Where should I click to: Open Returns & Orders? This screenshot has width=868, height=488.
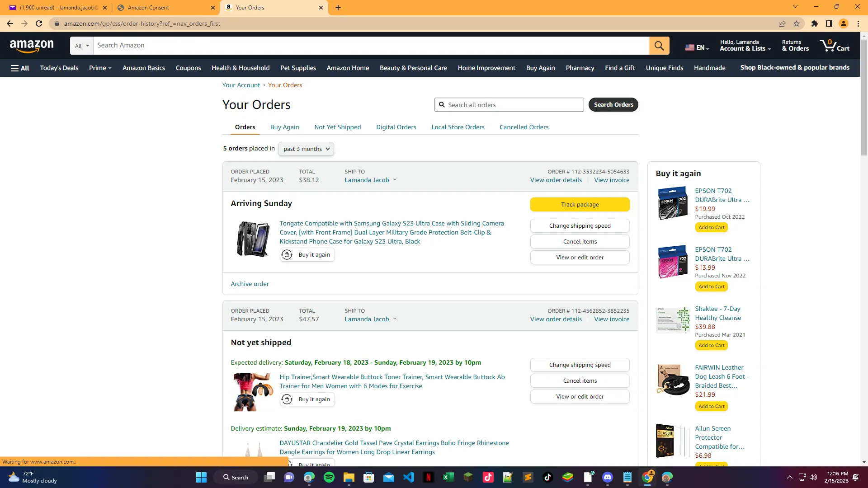click(795, 46)
